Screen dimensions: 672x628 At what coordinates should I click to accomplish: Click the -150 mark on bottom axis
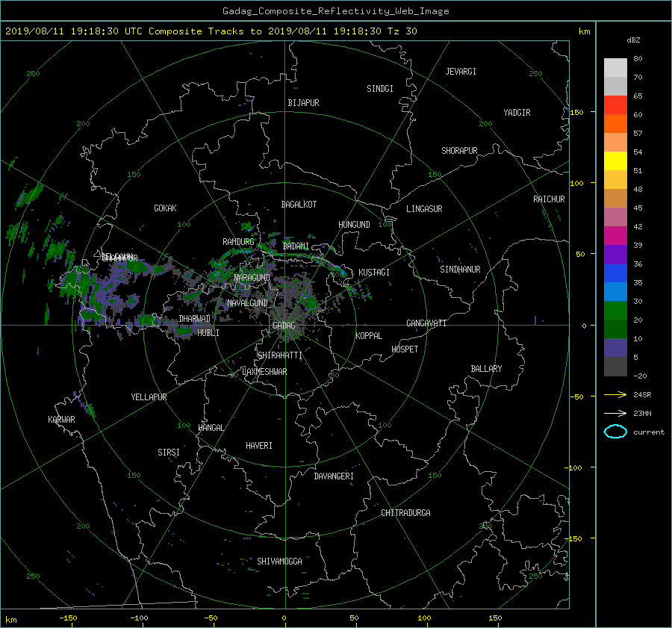coord(68,618)
